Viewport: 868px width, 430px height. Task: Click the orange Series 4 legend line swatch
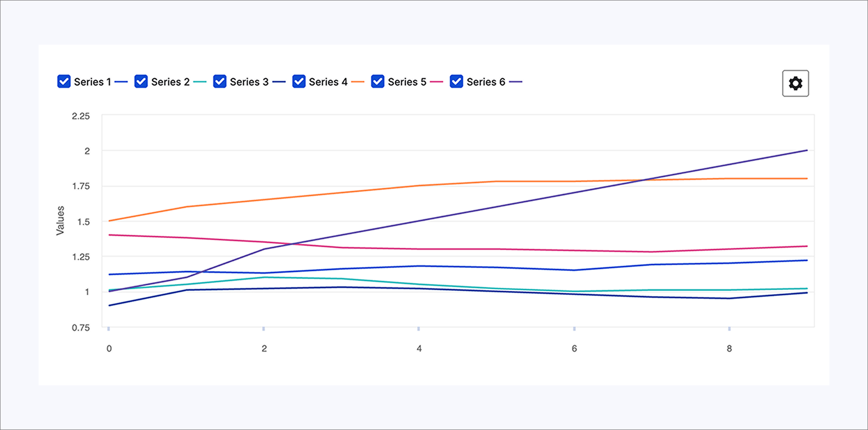pyautogui.click(x=358, y=82)
